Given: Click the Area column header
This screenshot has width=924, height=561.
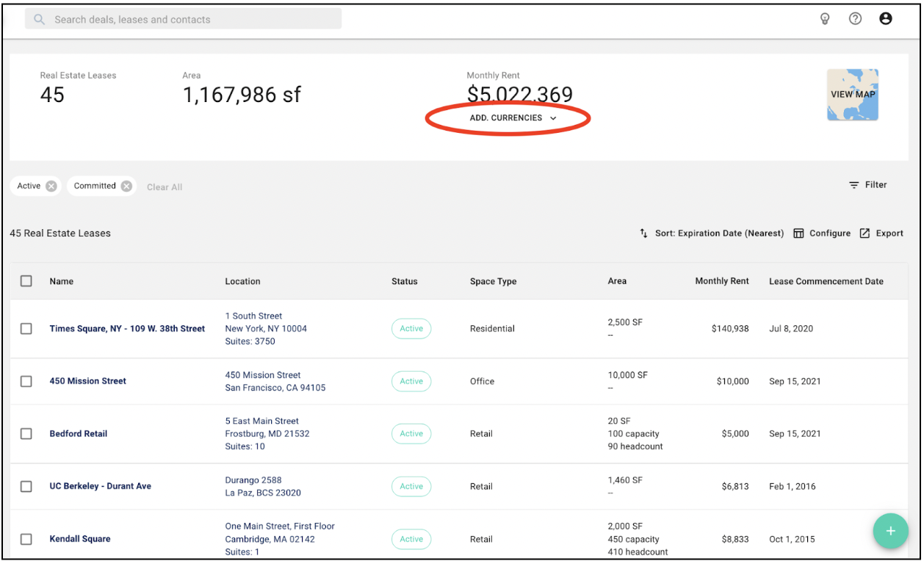Looking at the screenshot, I should [x=618, y=281].
